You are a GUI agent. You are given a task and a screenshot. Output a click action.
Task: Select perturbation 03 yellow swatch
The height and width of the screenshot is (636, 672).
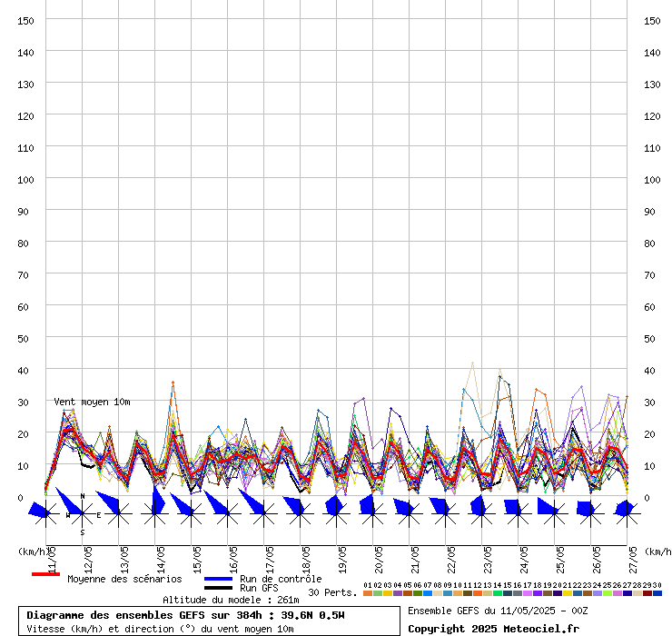(388, 593)
